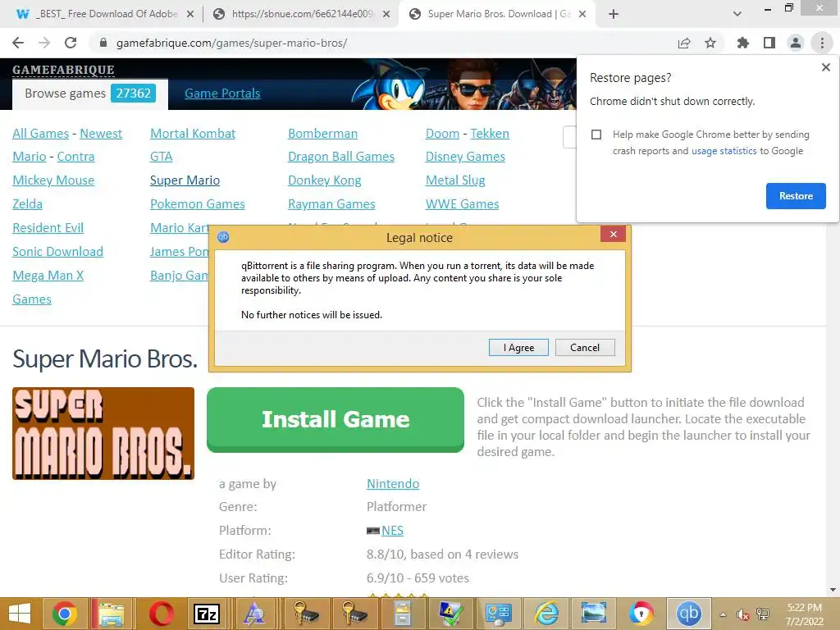Open 7-Zip from the taskbar
This screenshot has height=630, width=840.
coord(206,614)
